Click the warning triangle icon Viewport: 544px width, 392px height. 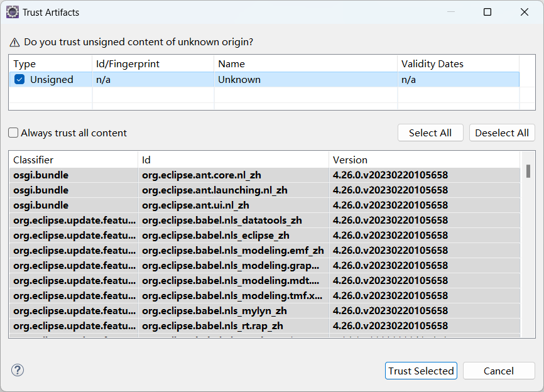click(14, 42)
